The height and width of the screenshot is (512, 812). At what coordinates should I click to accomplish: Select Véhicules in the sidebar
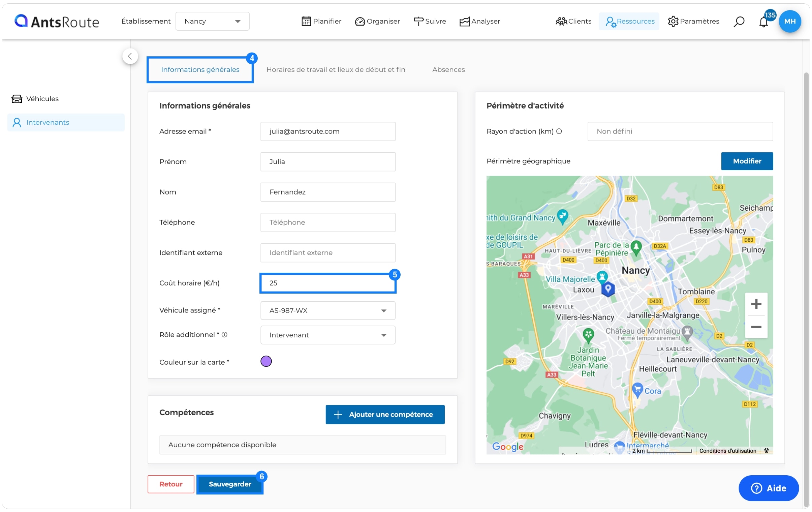(66, 99)
